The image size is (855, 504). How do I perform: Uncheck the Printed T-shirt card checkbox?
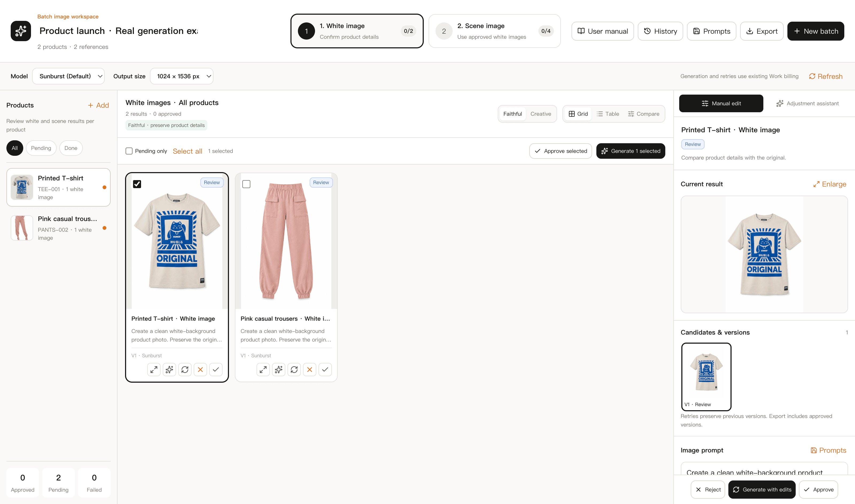tap(137, 184)
